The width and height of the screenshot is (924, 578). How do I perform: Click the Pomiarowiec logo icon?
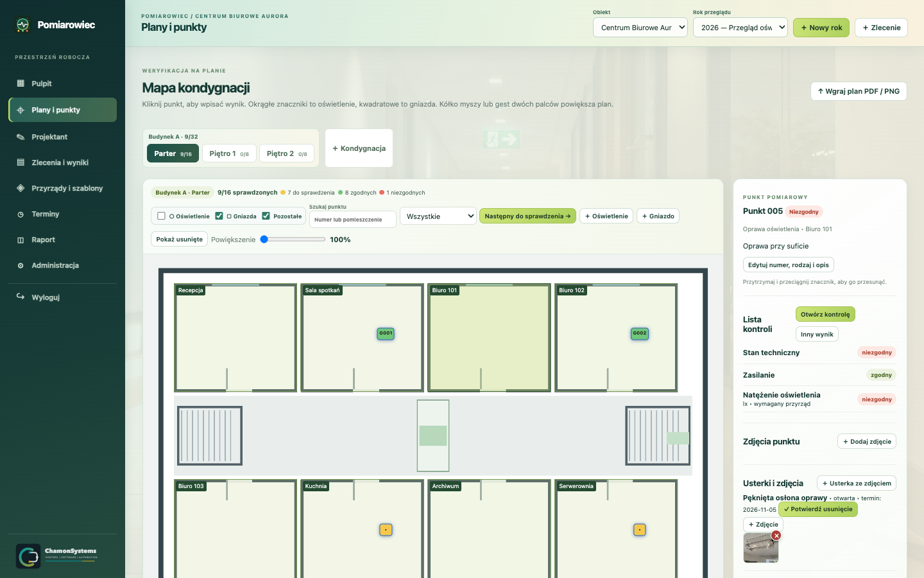pos(23,25)
